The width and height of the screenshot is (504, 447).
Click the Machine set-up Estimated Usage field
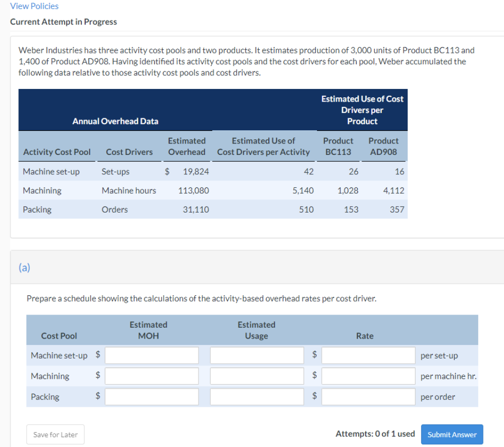tap(256, 355)
